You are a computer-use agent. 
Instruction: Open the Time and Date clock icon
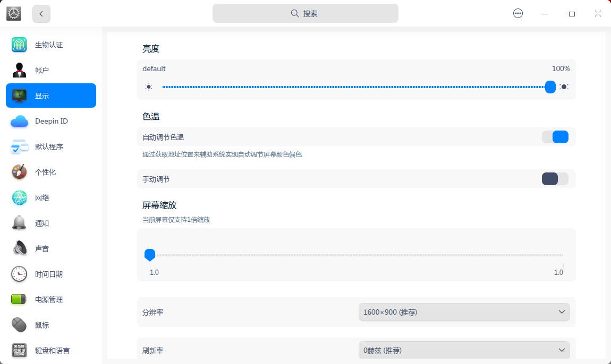(x=19, y=274)
